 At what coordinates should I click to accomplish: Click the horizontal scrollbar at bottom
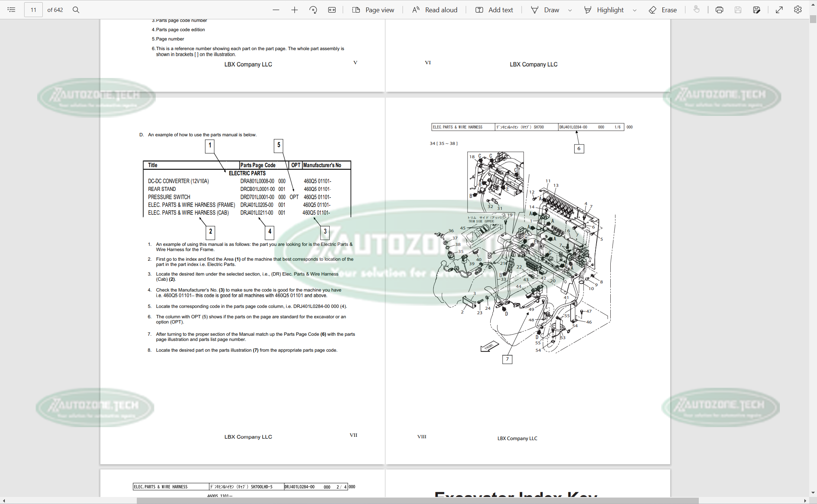[417, 501]
